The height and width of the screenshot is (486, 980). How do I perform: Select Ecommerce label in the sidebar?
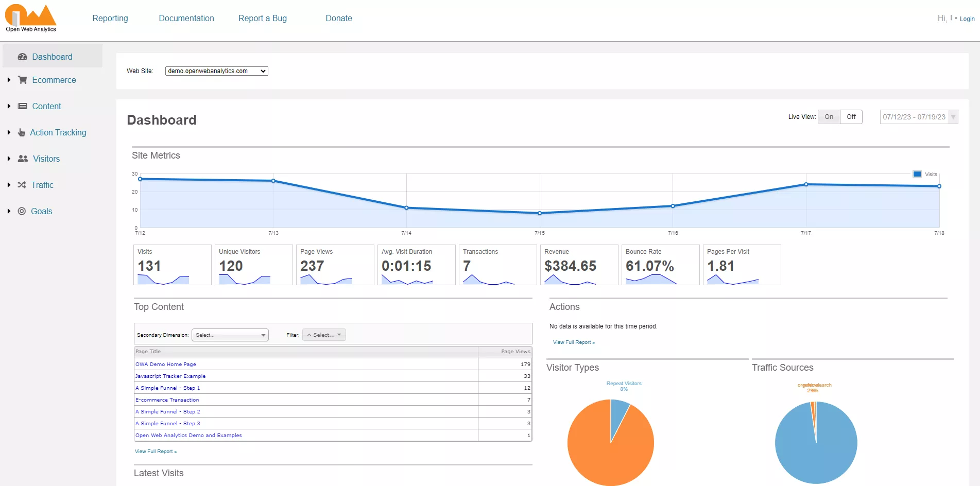pyautogui.click(x=54, y=80)
